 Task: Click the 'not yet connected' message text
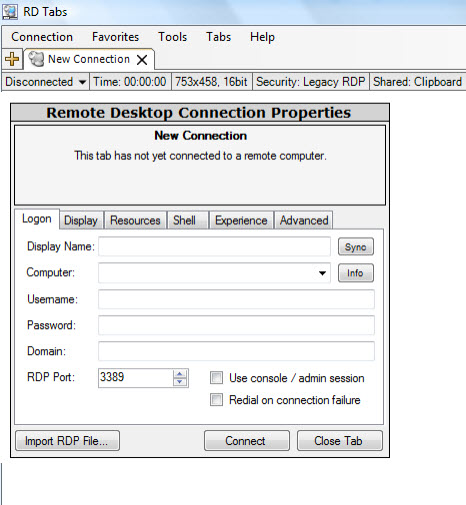pos(200,156)
